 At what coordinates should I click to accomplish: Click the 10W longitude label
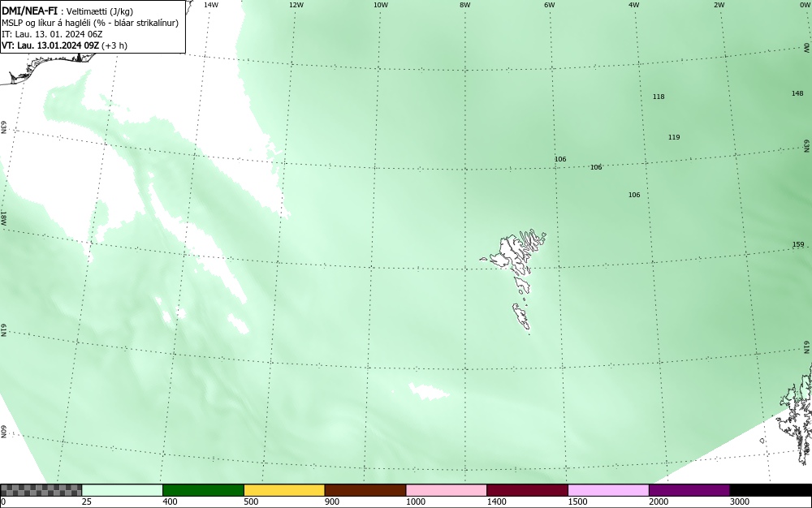click(381, 5)
